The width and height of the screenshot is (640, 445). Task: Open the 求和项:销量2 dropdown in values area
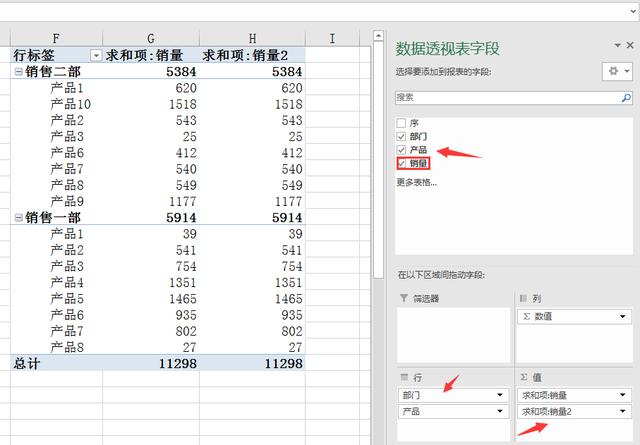622,411
